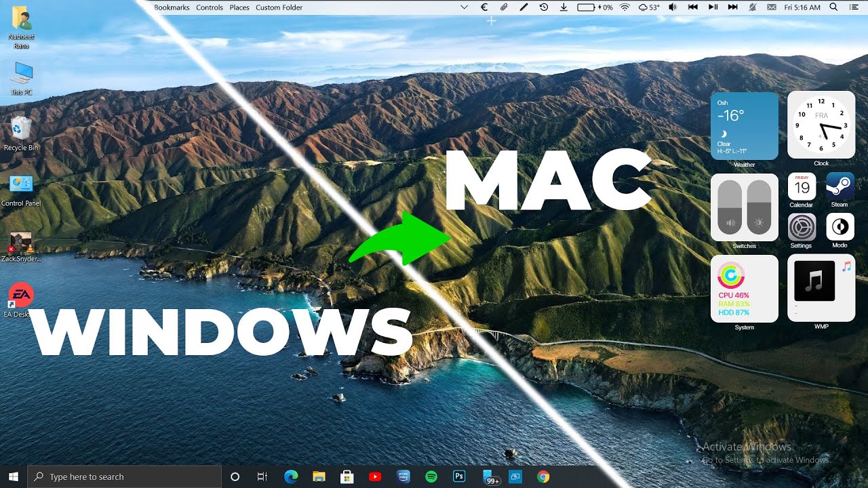Toggle dark/light with the Mode widget
The height and width of the screenshot is (488, 868).
pos(840,227)
